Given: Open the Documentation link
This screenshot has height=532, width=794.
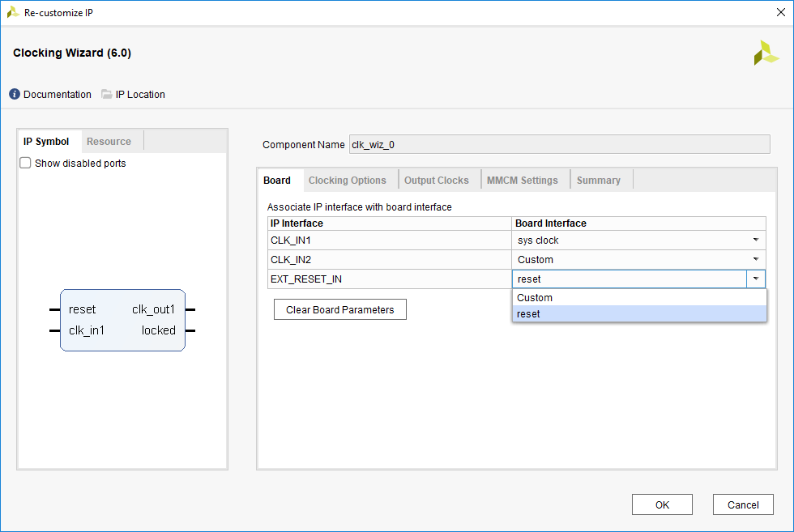Looking at the screenshot, I should (x=58, y=94).
